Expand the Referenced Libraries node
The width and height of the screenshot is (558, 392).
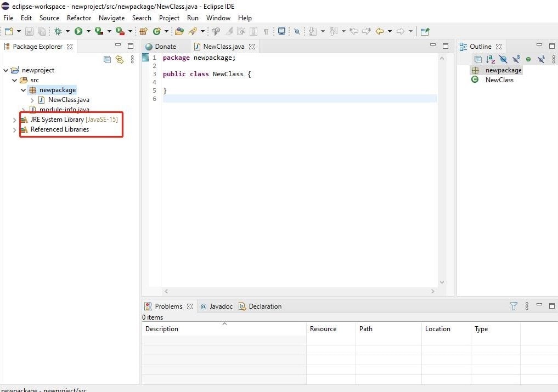coord(15,130)
